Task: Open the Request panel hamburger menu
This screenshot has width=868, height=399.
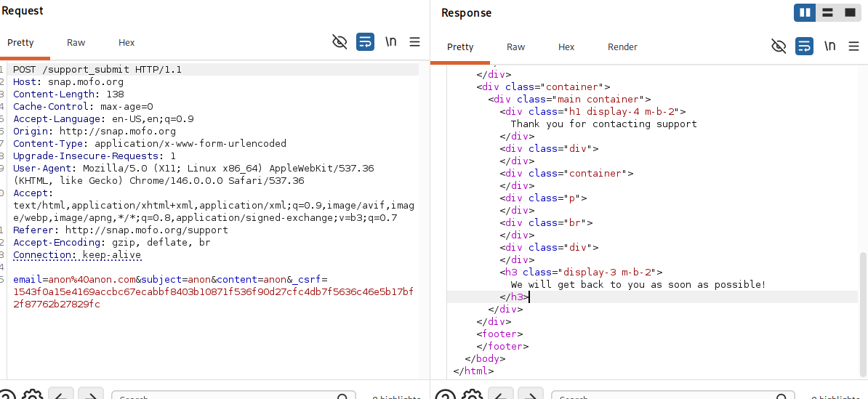Action: [414, 42]
